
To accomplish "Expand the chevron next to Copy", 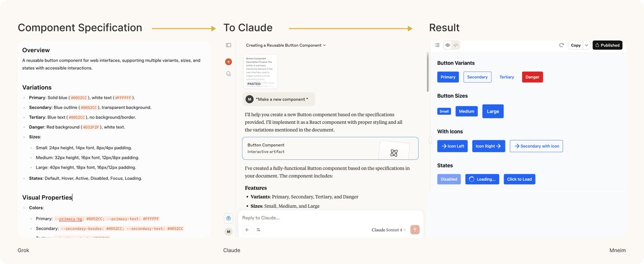I will pyautogui.click(x=587, y=45).
